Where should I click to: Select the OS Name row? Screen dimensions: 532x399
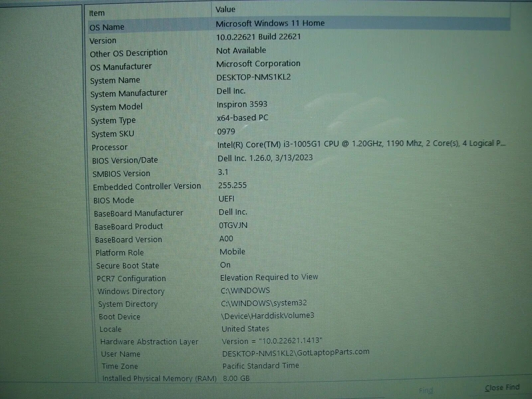point(107,27)
